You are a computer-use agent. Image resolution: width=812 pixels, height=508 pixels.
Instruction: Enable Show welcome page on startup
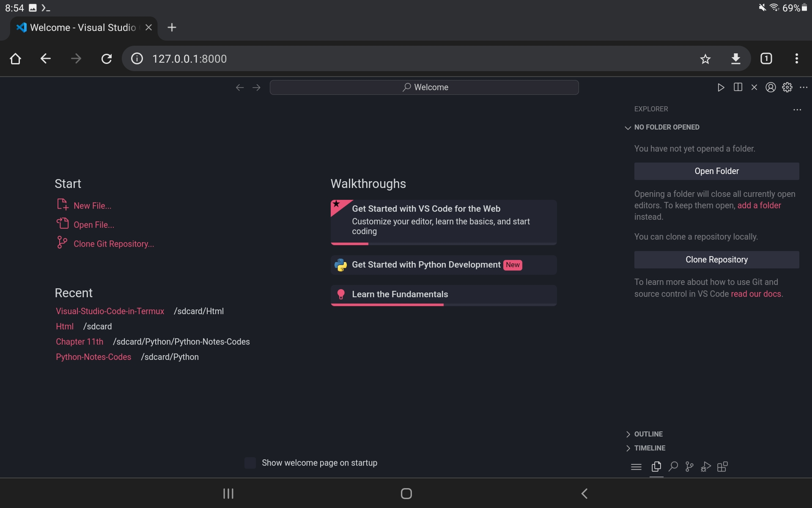point(250,463)
